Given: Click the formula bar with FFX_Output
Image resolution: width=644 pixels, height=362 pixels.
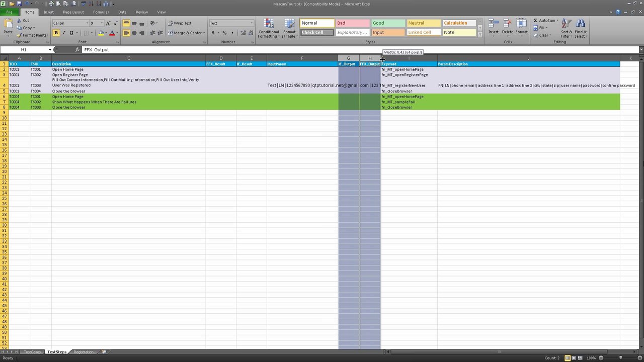Looking at the screenshot, I should pos(360,50).
